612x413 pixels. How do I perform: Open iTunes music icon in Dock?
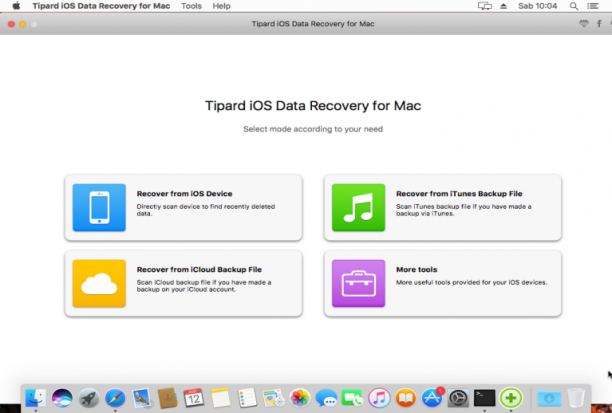tap(379, 398)
